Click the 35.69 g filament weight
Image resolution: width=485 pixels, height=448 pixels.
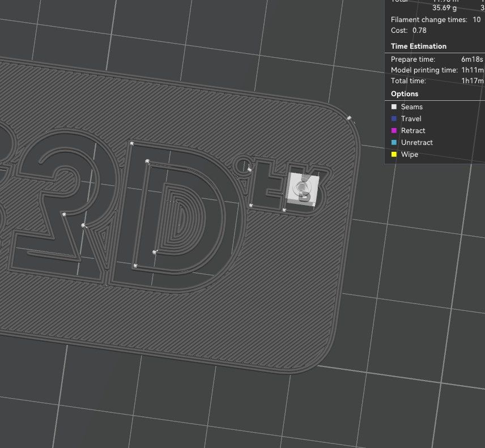444,8
